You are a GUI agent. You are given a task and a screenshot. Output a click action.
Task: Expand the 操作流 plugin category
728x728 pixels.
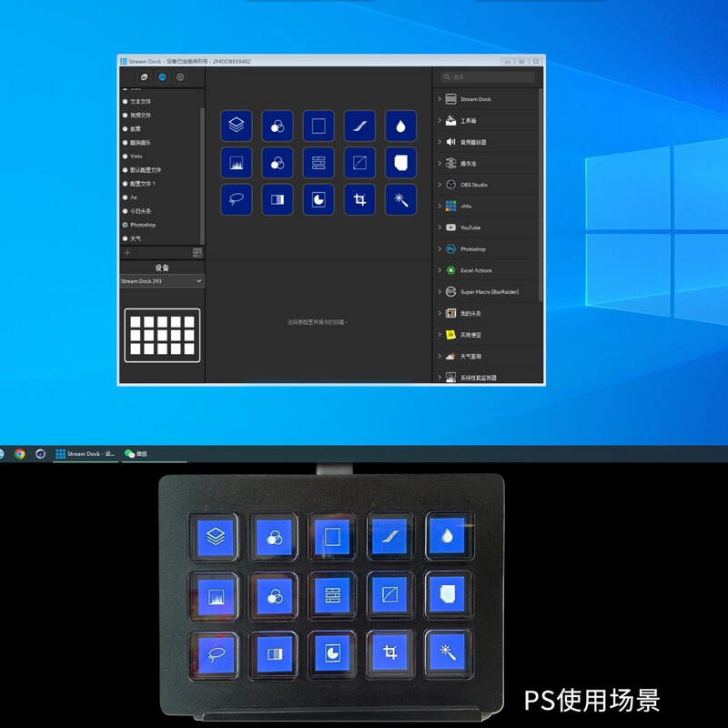440,163
